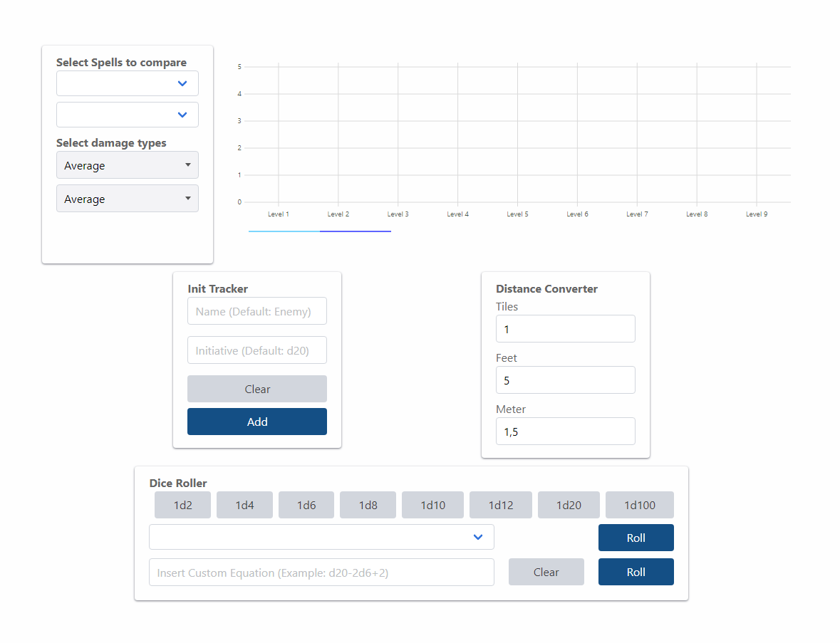Open the first spell selection dropdown
840x643 pixels.
127,83
